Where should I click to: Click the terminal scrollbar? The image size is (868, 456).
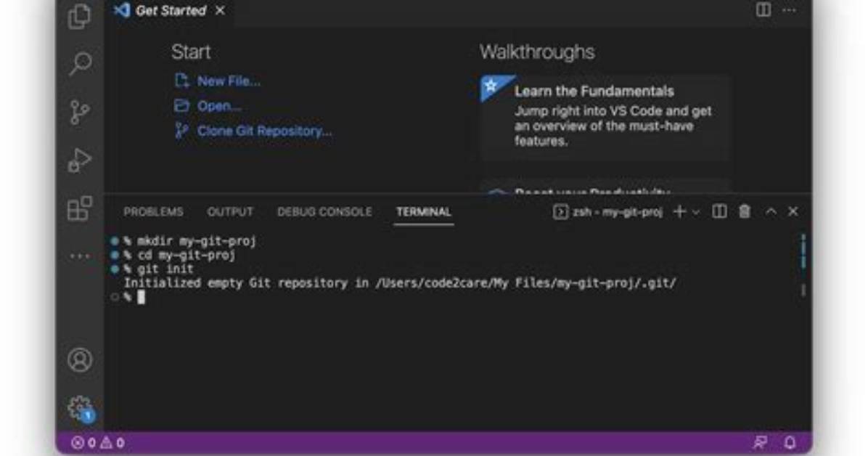[x=803, y=266]
